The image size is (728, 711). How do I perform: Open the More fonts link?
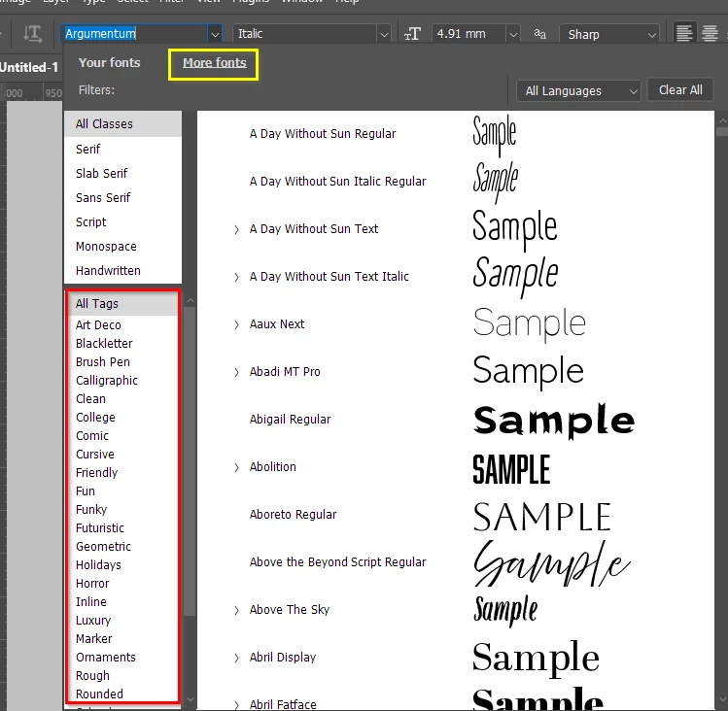tap(215, 63)
